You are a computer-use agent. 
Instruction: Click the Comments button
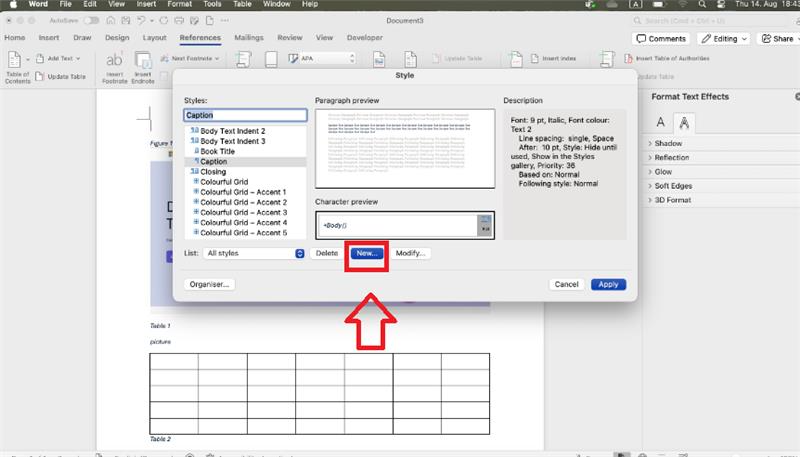coord(661,39)
